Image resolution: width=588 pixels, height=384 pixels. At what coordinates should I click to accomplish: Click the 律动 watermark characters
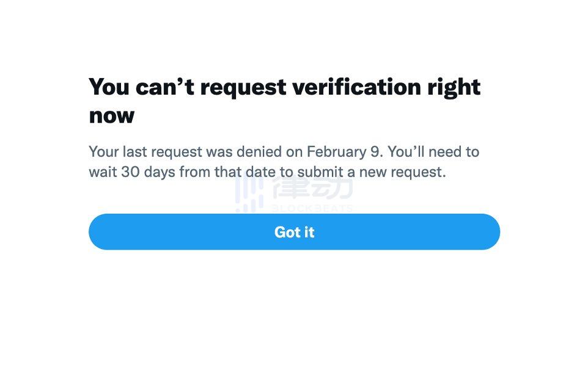click(x=312, y=187)
